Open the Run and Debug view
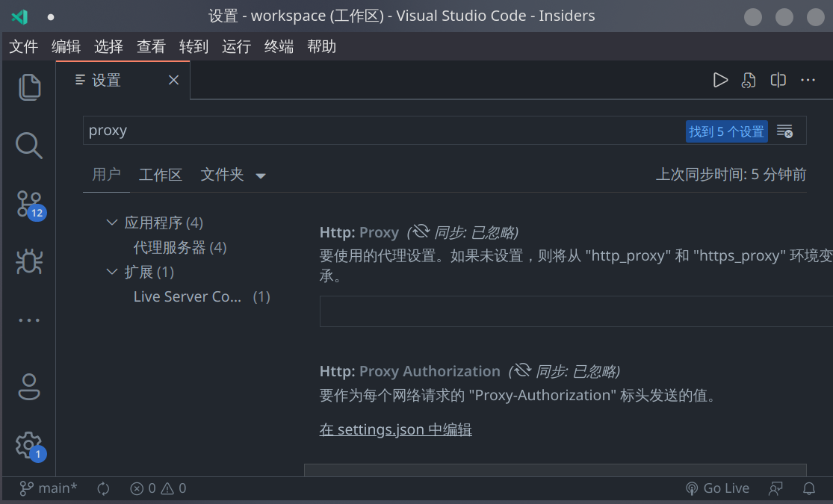 28,261
